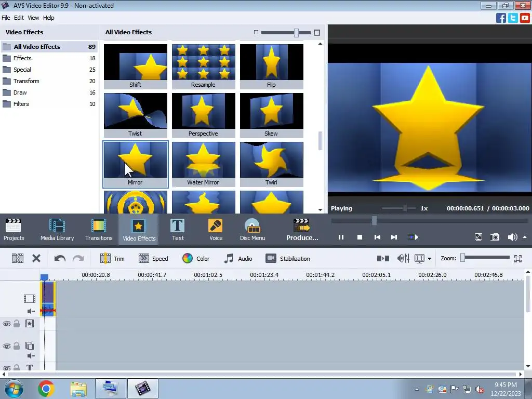Take a snapshot with the camera icon
Viewport: 532px width, 399px height.
pos(495,237)
